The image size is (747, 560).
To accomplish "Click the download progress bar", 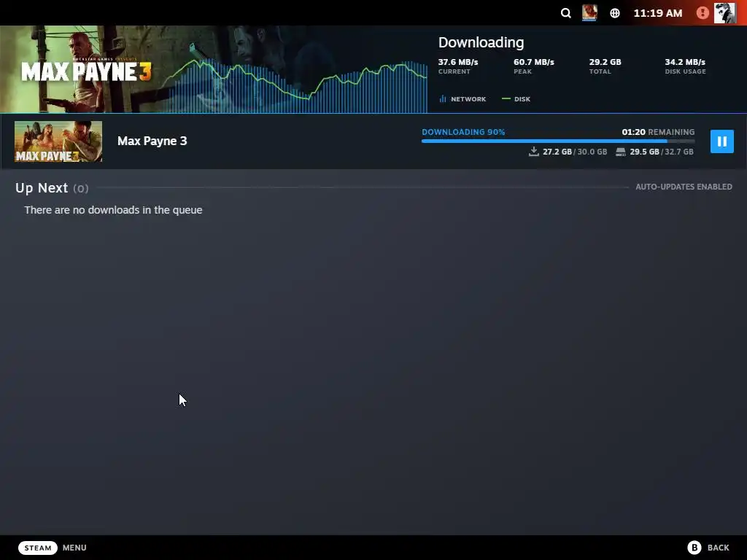I will pos(558,141).
